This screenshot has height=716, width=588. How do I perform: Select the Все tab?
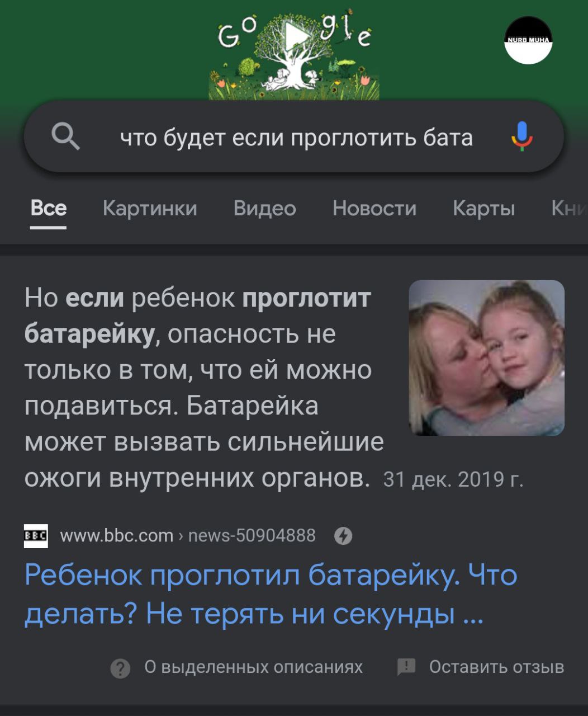[x=49, y=209]
